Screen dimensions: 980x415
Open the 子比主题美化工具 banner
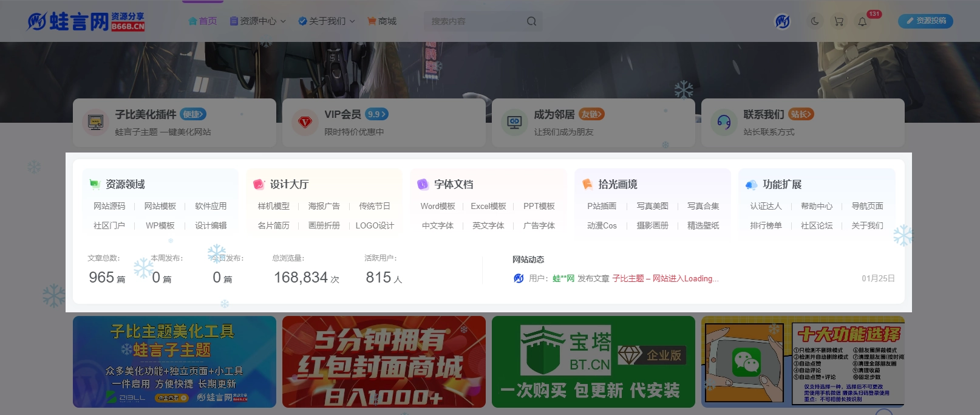(x=174, y=362)
